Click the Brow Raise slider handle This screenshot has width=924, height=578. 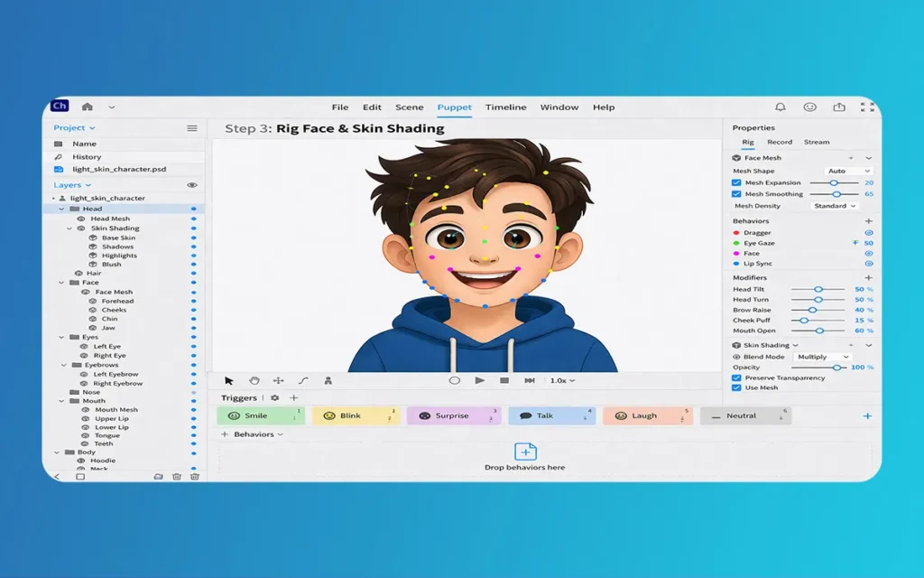812,310
